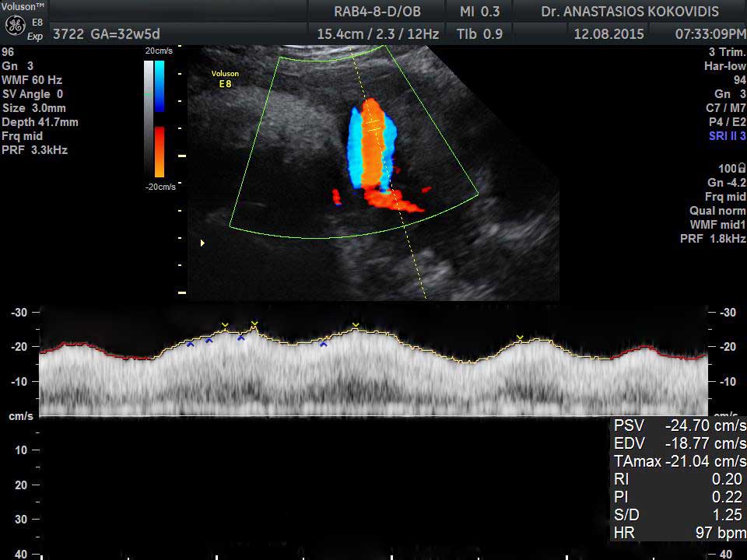Click the focus position triangle marker

pyautogui.click(x=202, y=243)
